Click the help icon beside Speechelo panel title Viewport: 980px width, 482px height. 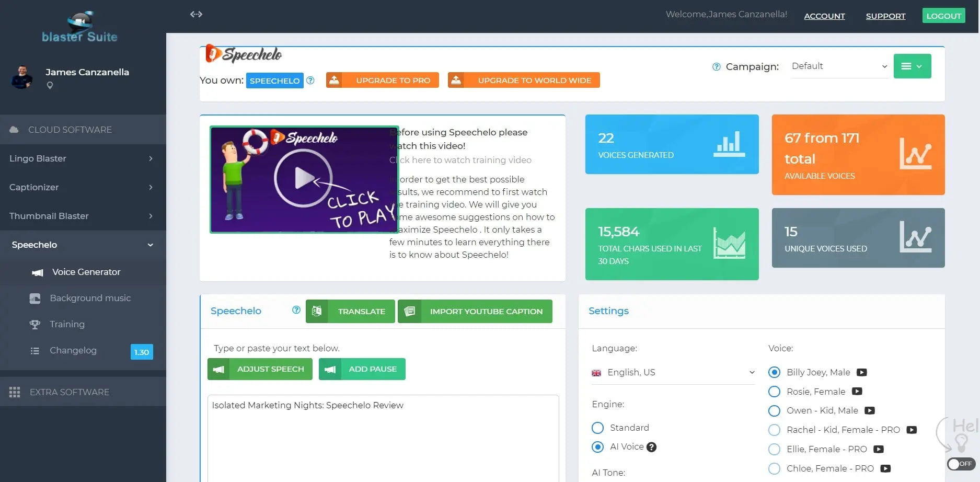(296, 310)
